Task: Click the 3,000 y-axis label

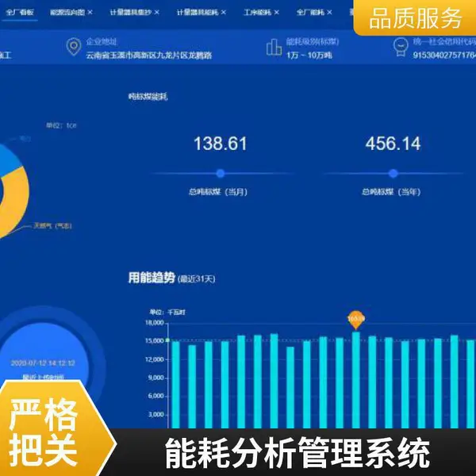Action: (156, 414)
